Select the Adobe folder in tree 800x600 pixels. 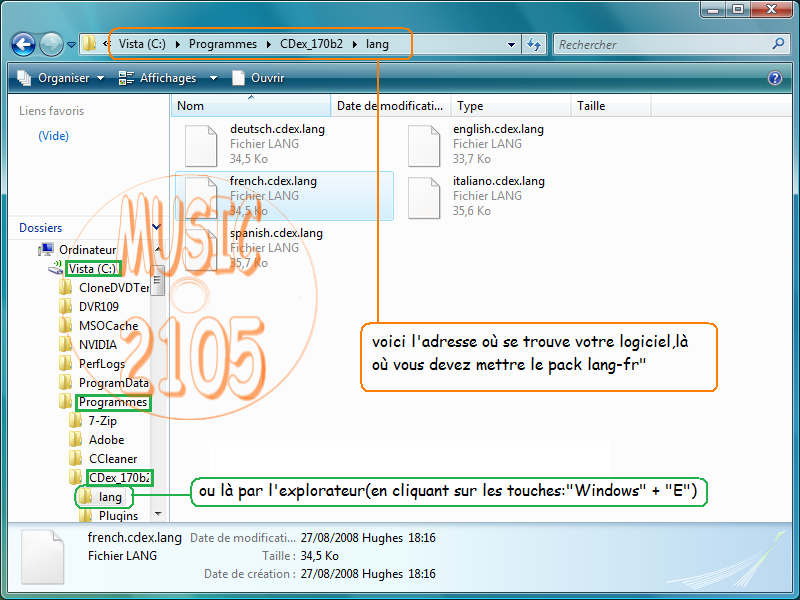[106, 440]
